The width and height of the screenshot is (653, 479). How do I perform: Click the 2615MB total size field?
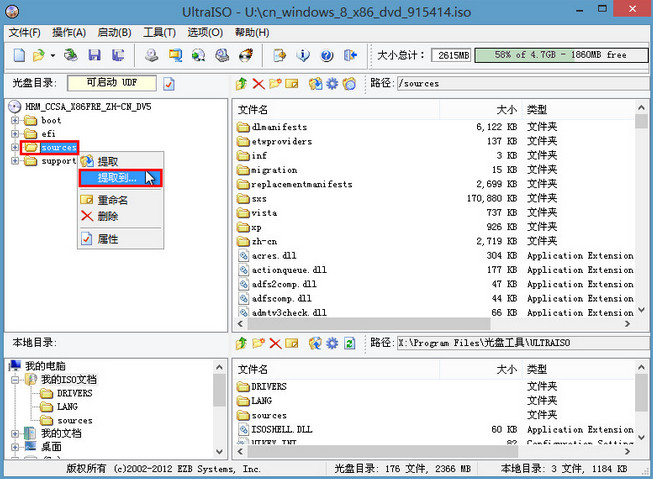click(451, 55)
